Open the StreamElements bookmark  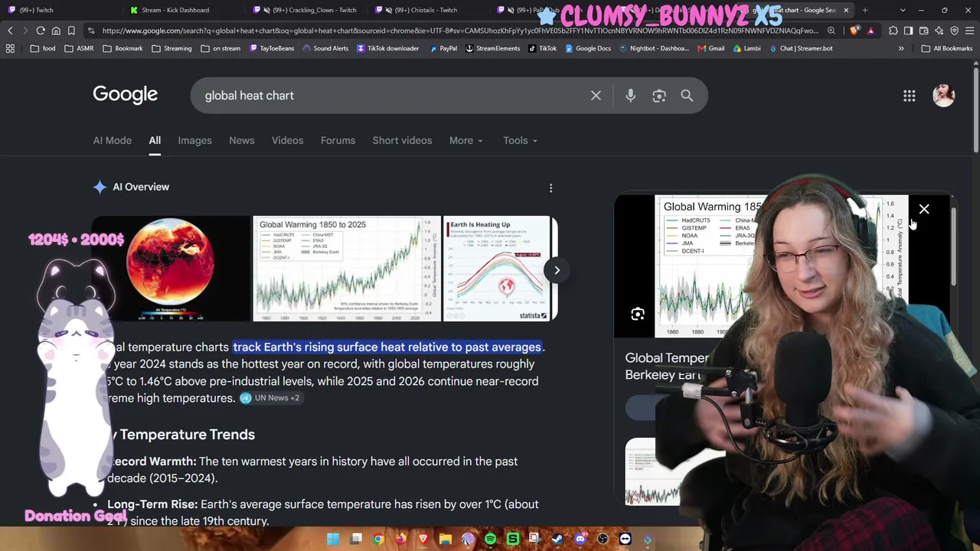pyautogui.click(x=492, y=48)
